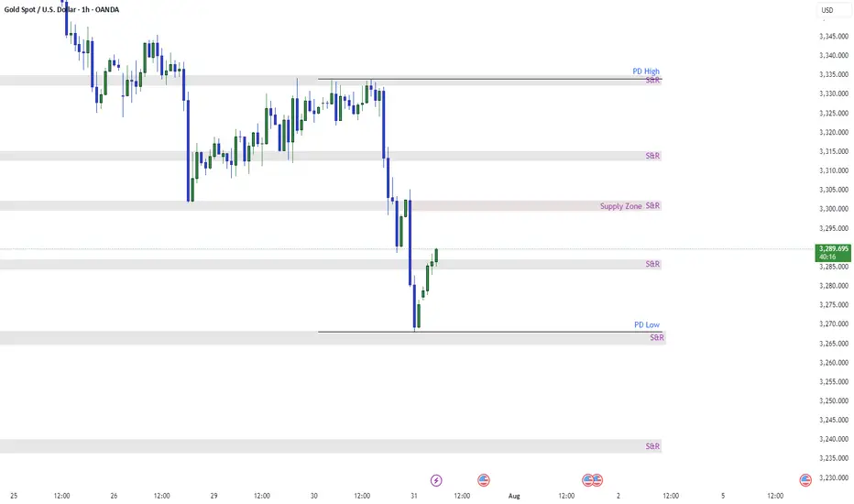Select the right icon of the paired US flag events
This screenshot has width=854, height=504.
(597, 480)
